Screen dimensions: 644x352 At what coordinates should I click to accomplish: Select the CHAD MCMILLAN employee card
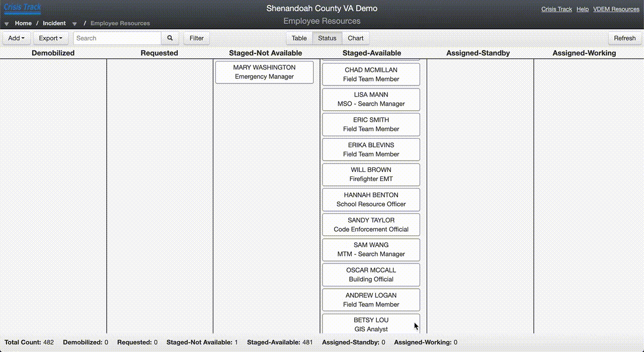point(371,74)
